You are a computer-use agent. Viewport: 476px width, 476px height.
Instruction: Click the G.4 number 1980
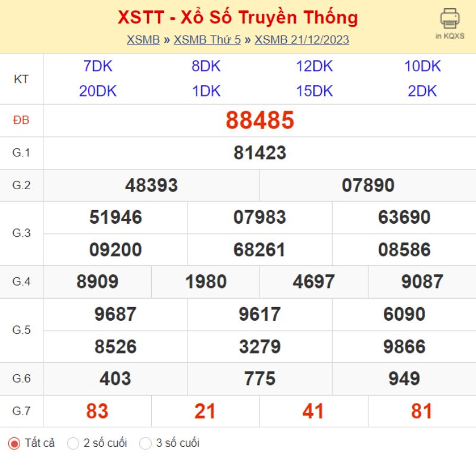[x=206, y=281]
